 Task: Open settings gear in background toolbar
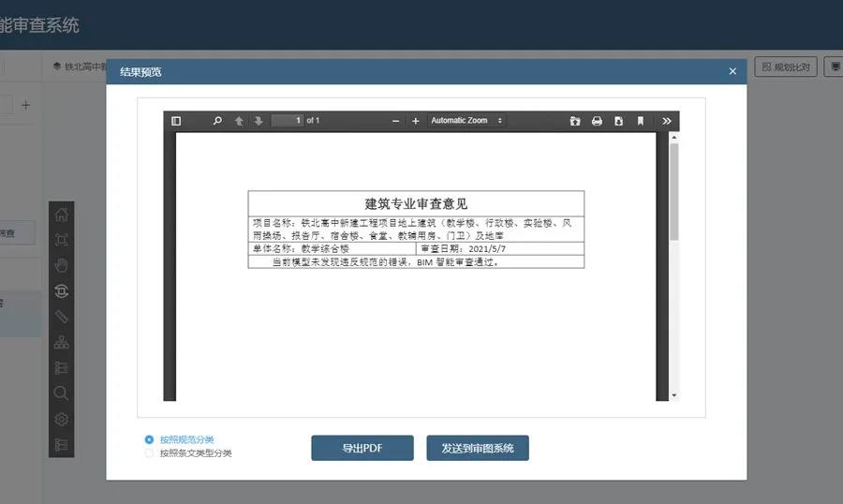(61, 419)
